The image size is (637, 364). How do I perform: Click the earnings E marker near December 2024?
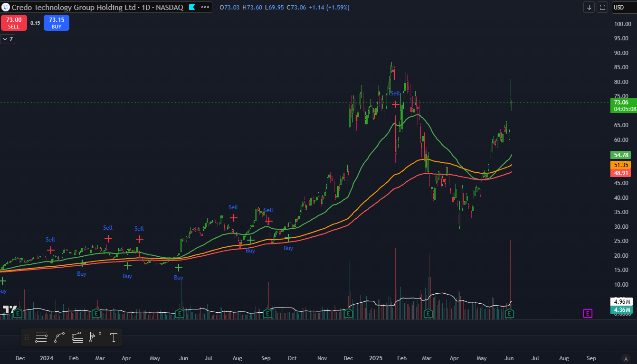(x=349, y=313)
